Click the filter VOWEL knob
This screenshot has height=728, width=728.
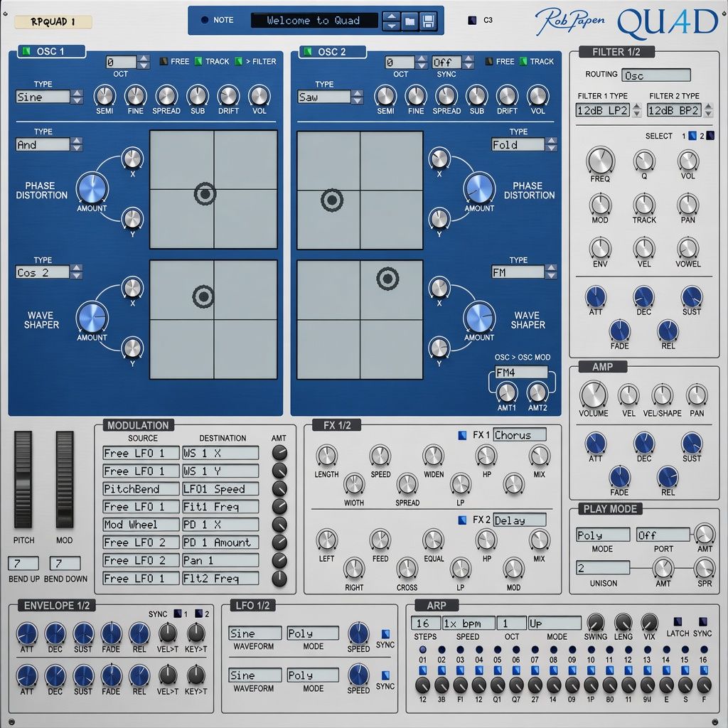(x=687, y=248)
